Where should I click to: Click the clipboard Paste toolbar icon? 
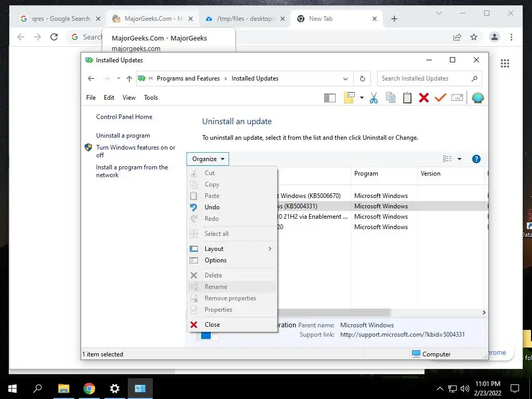407,98
